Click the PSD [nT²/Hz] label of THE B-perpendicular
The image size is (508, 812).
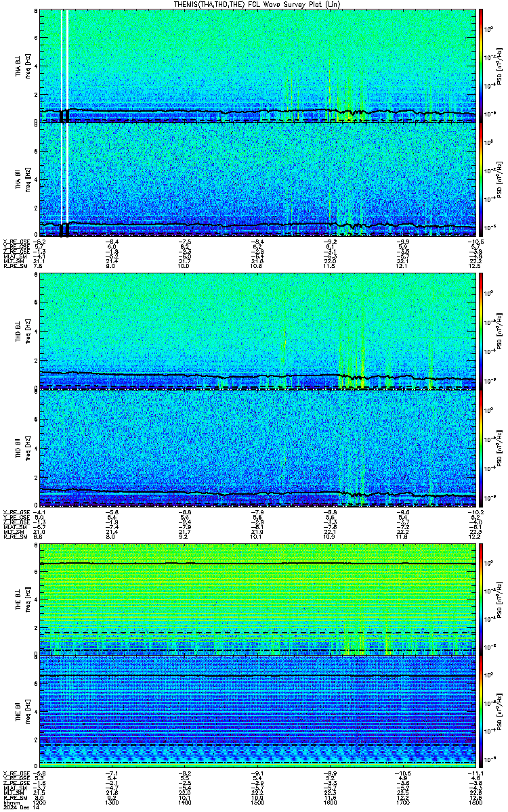tap(499, 600)
